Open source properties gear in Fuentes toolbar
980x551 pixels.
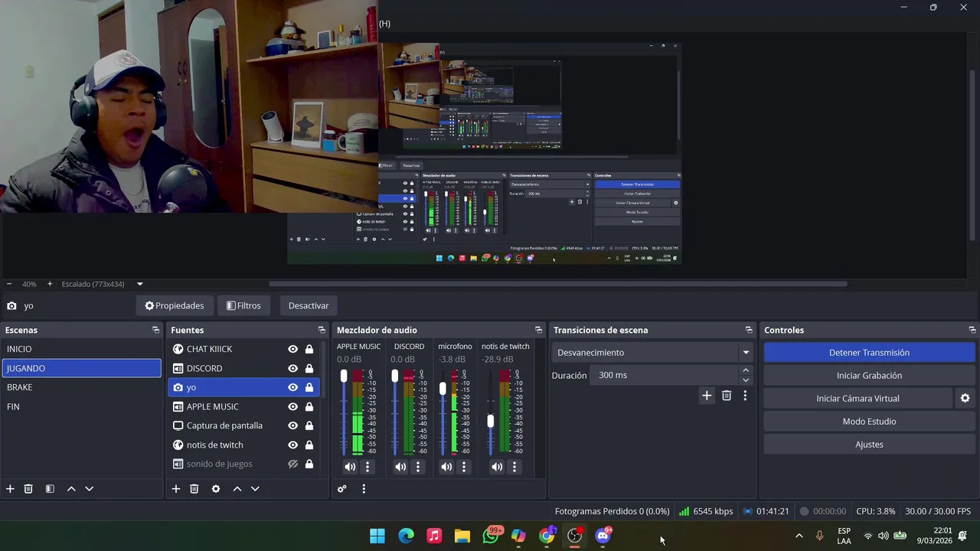[216, 489]
